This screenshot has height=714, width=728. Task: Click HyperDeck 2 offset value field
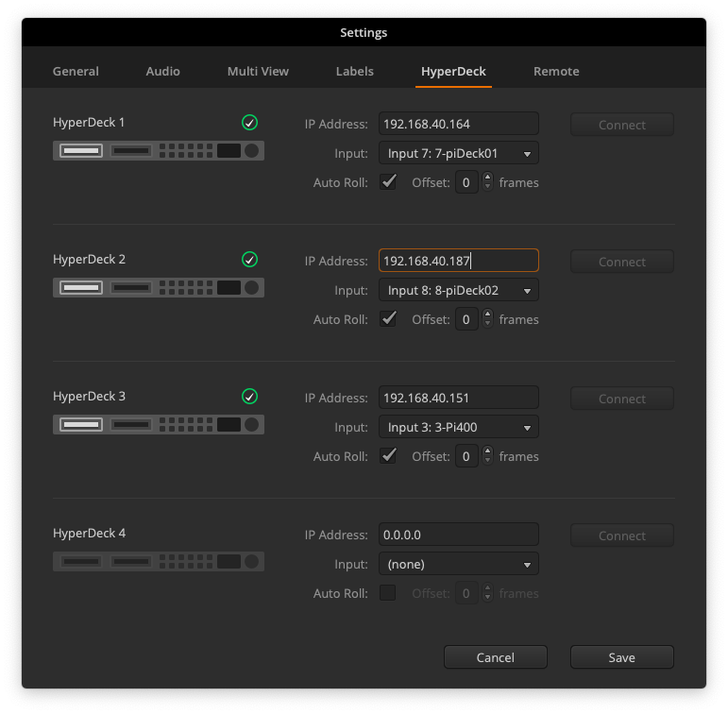click(466, 319)
